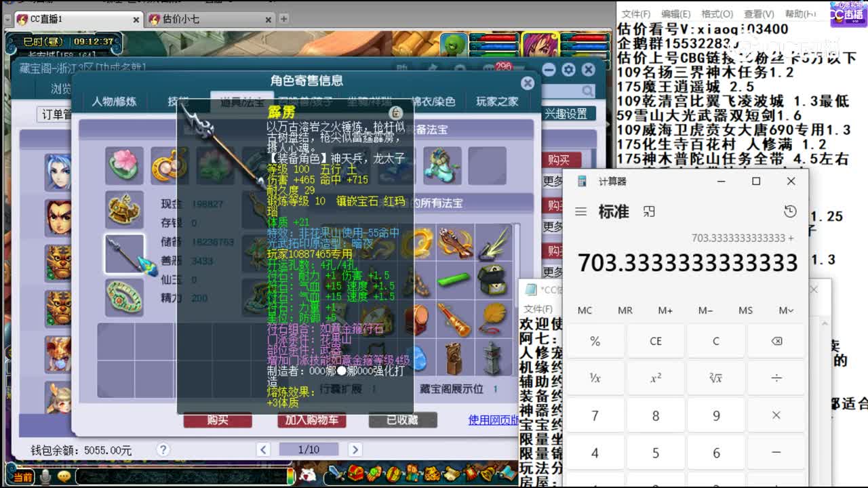Click the MC memory clear button
The height and width of the screenshot is (488, 868).
point(585,310)
